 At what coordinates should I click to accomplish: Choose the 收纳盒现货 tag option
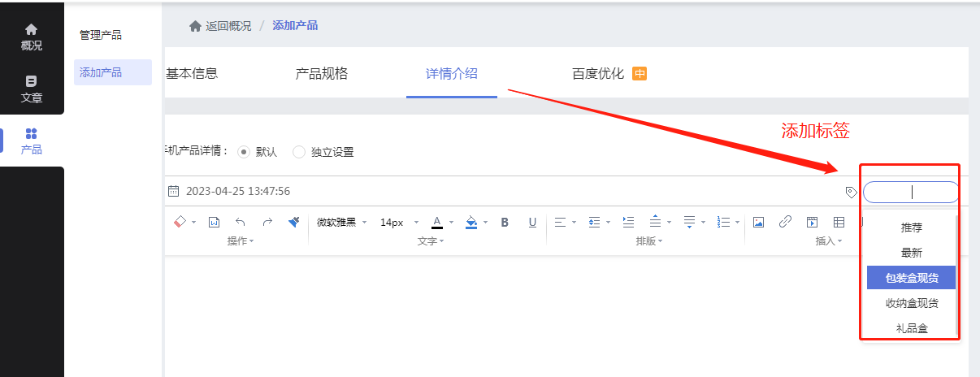911,303
